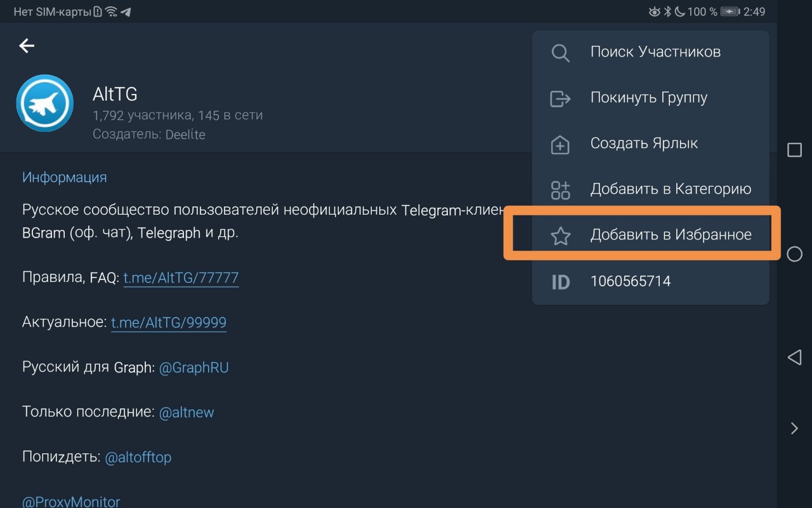Tap the Android recent apps square button

pyautogui.click(x=794, y=150)
